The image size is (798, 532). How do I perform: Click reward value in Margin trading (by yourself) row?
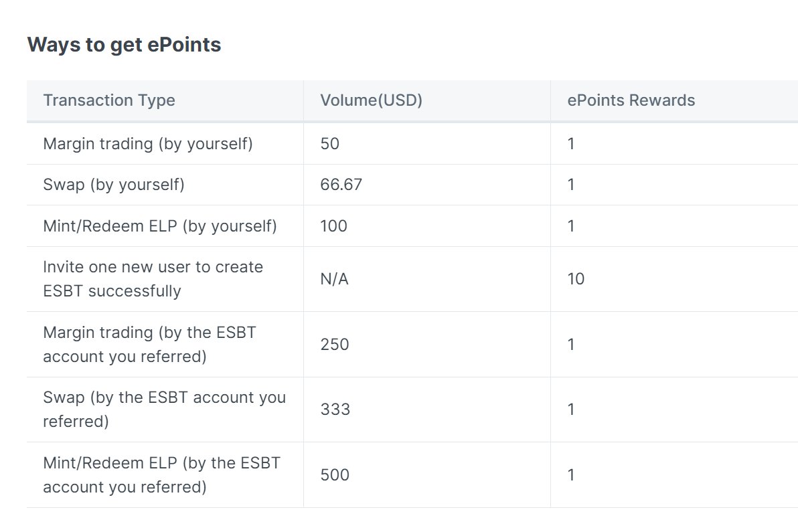click(571, 144)
